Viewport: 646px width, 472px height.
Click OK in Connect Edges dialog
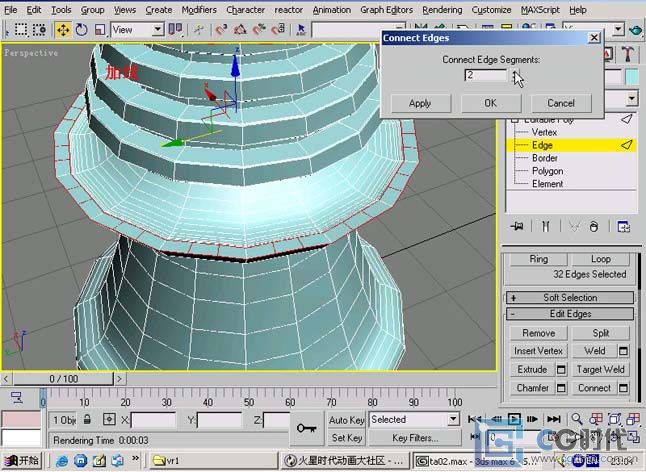pyautogui.click(x=491, y=103)
